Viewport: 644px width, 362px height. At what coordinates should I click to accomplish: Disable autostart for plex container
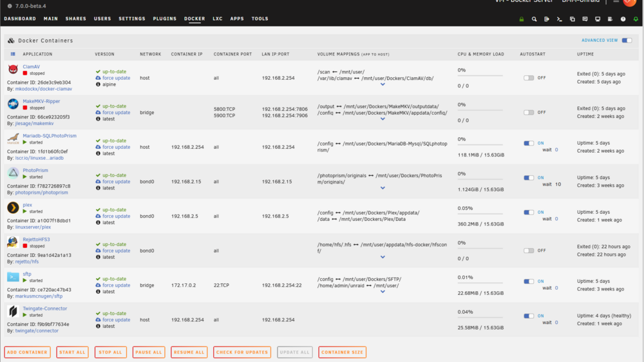click(529, 213)
